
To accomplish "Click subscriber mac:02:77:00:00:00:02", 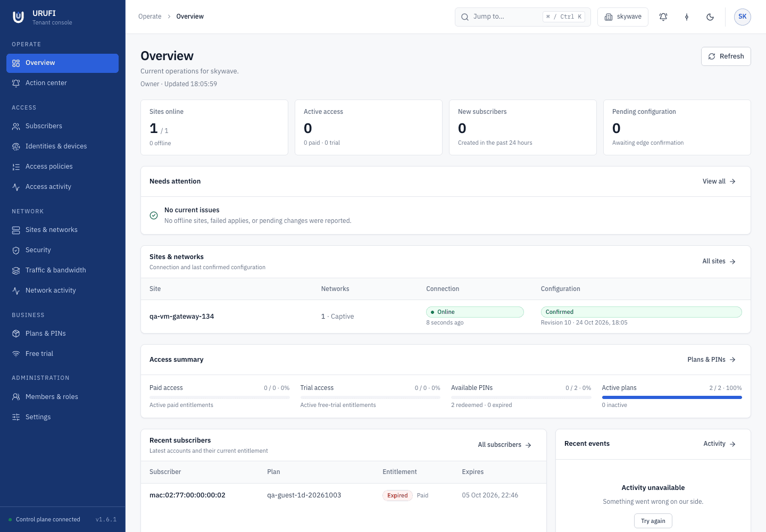I will click(187, 495).
